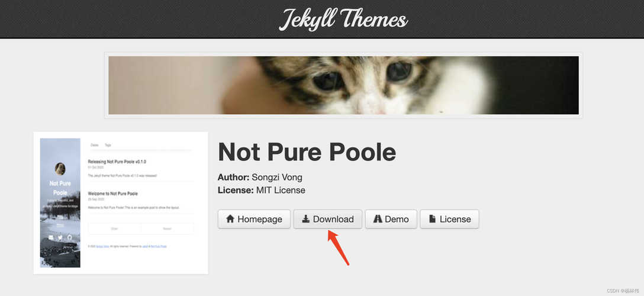Click the file icon on License button
Screen dimensions: 644x296
click(x=432, y=219)
